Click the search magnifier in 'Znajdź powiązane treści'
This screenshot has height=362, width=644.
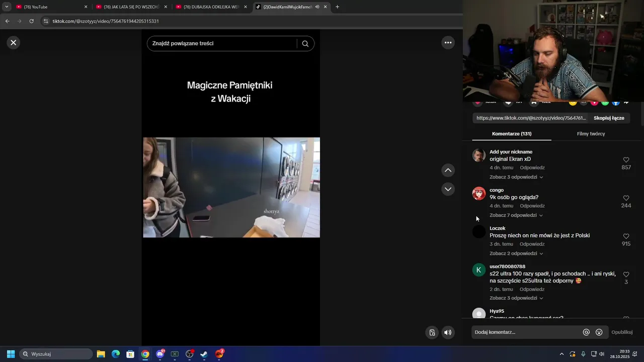[305, 44]
